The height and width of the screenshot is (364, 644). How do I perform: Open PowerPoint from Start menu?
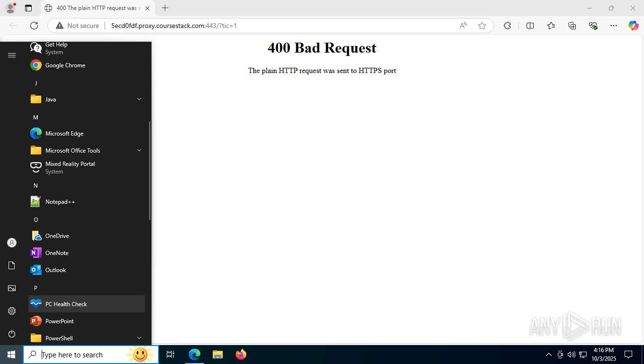[x=87, y=321]
